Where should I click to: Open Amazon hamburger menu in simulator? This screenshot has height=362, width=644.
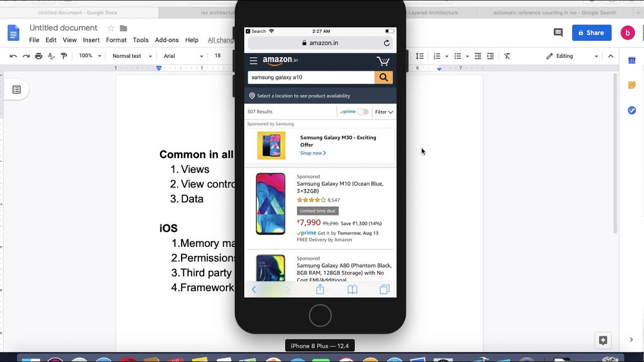click(x=254, y=61)
